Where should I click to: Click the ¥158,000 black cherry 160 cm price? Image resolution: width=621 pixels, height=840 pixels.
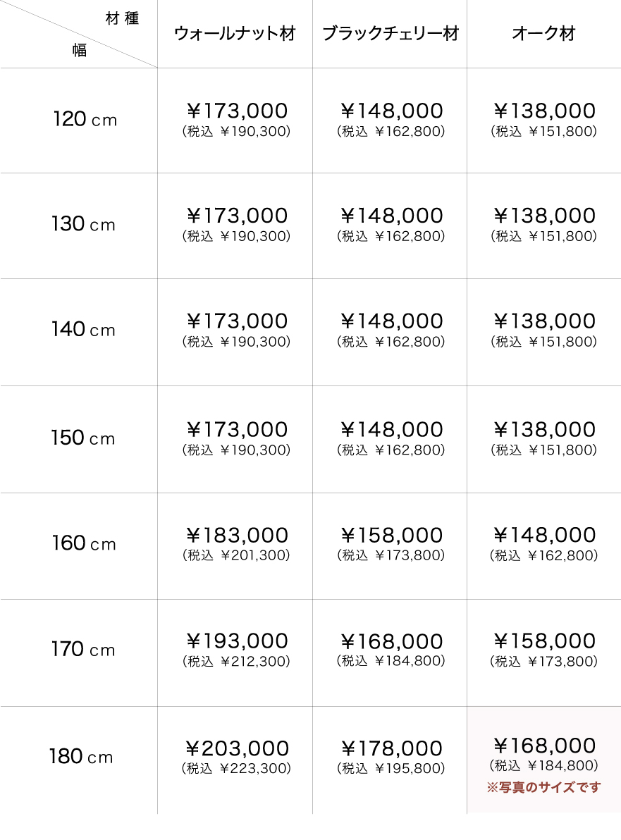tap(391, 535)
